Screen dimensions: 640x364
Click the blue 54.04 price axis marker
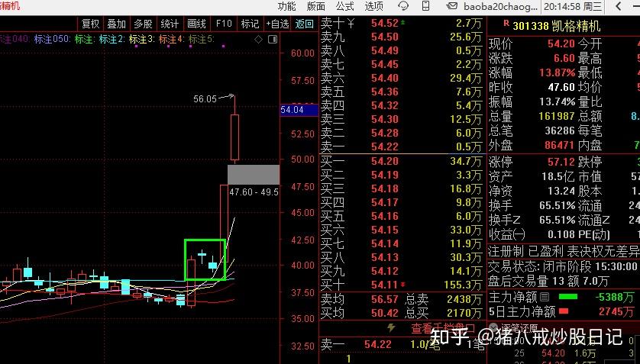(299, 110)
